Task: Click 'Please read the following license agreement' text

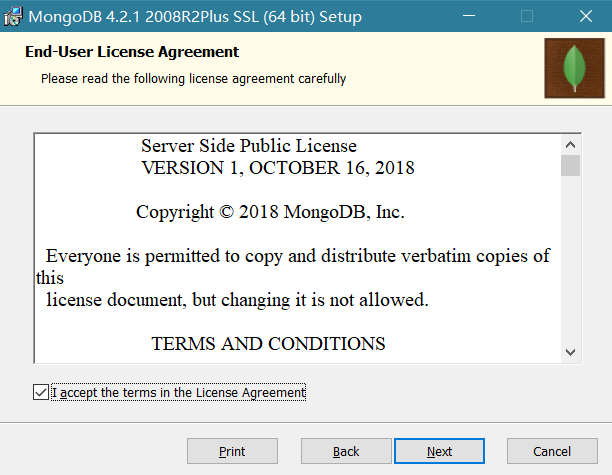Action: [x=193, y=79]
